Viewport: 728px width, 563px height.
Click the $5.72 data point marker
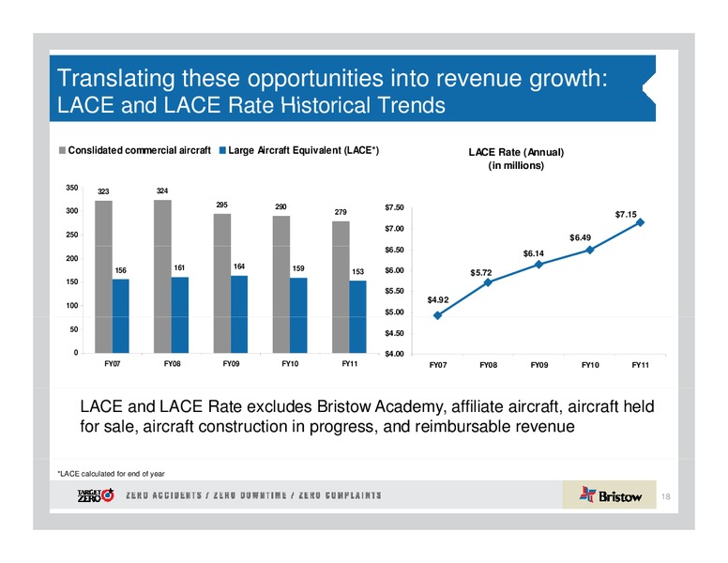point(488,282)
